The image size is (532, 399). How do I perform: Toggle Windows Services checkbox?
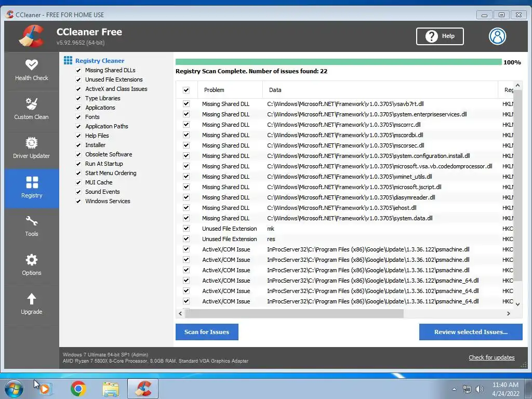pos(78,201)
